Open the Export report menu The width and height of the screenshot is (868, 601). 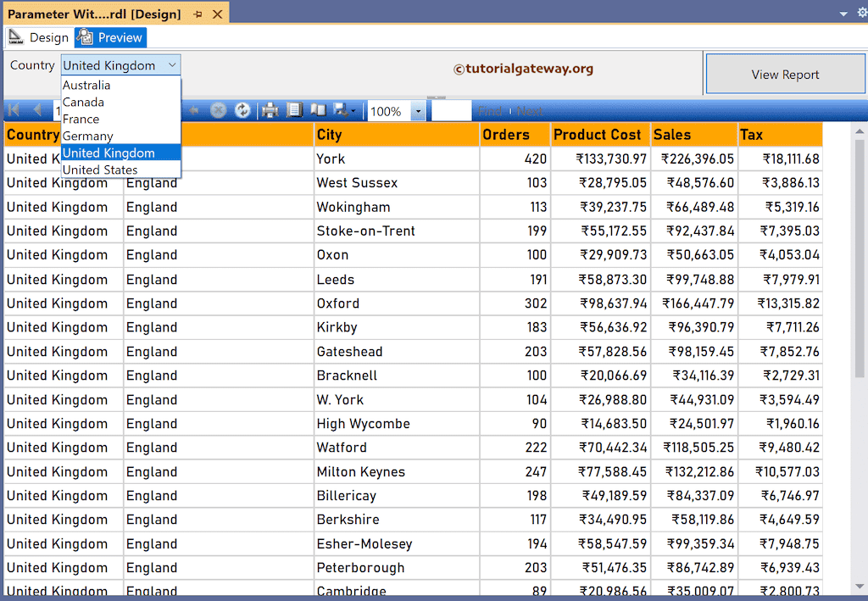coord(344,111)
